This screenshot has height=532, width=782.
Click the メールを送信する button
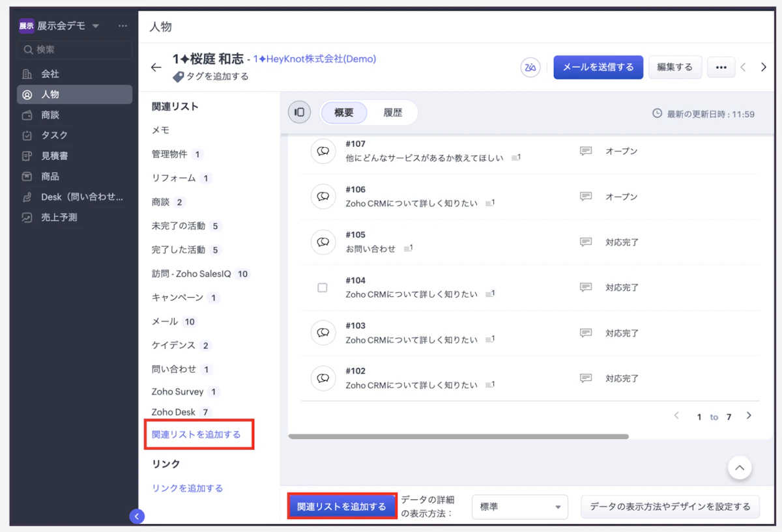point(598,67)
